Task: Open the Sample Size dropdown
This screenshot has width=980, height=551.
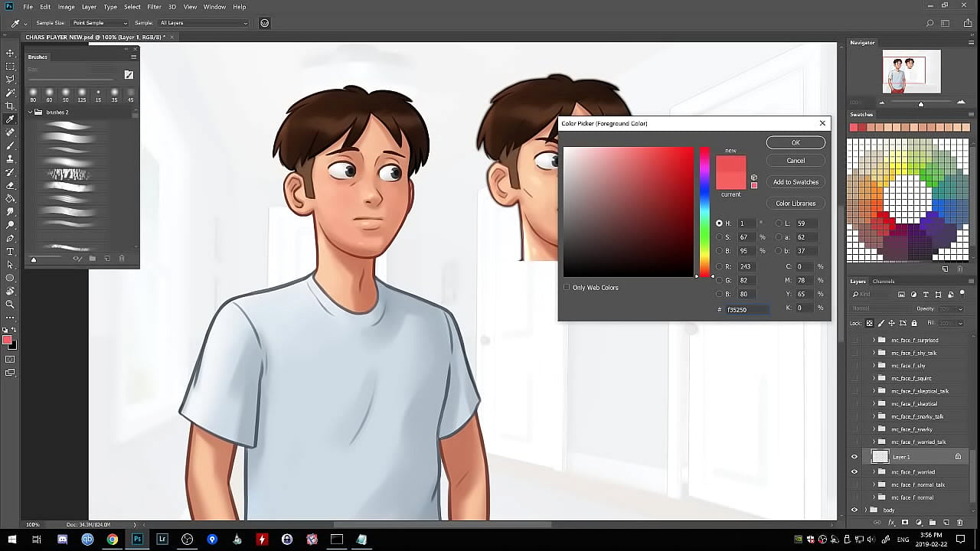Action: pyautogui.click(x=100, y=23)
